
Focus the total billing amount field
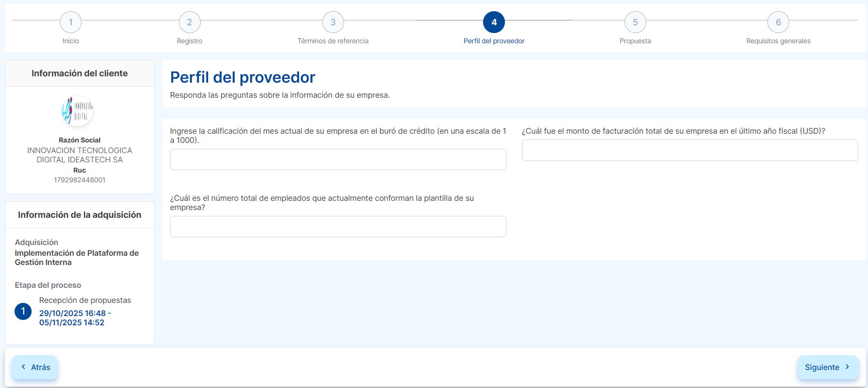690,150
